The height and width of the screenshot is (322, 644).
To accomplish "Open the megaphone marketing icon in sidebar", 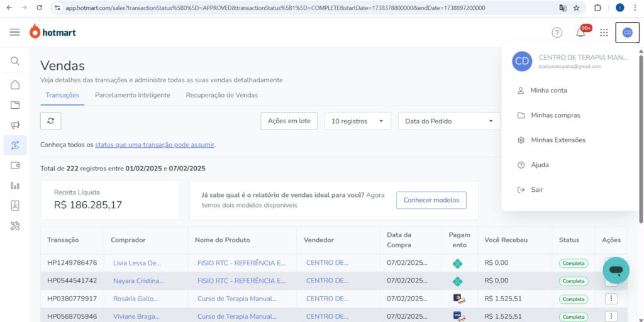I will point(15,125).
